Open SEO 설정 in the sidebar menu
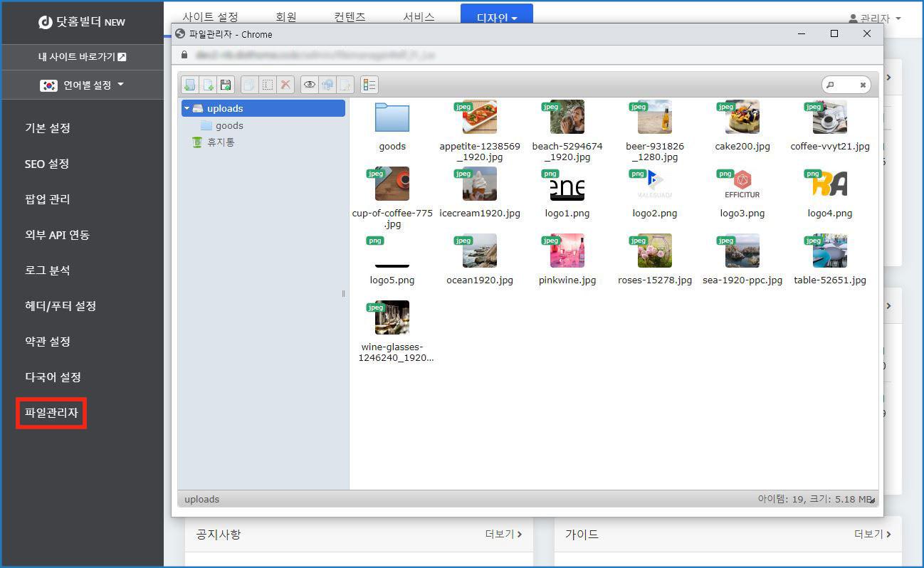 click(47, 164)
